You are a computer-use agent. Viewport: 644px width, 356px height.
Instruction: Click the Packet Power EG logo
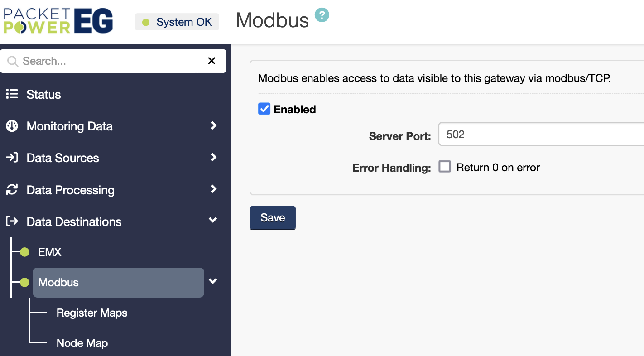pyautogui.click(x=58, y=21)
